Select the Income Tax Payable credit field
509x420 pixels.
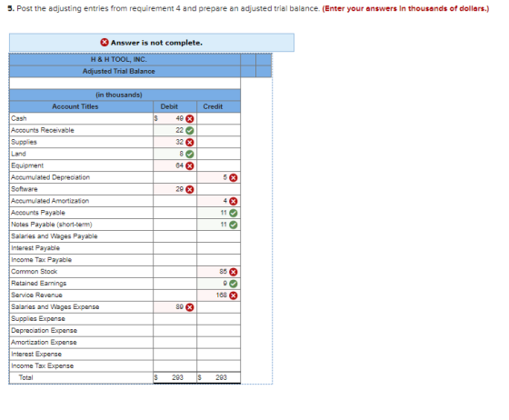[218, 260]
